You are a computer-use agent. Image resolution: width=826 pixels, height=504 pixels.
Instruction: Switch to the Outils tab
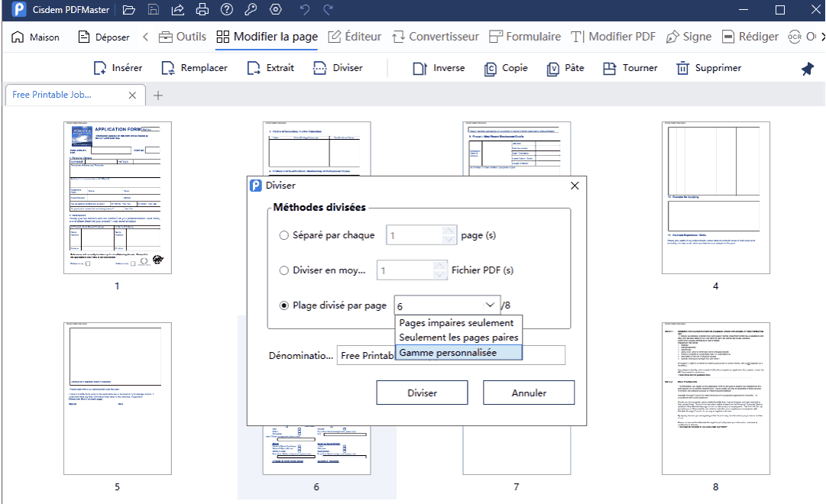(x=183, y=37)
